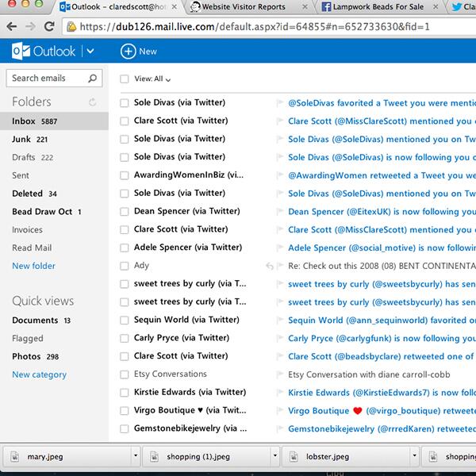The width and height of the screenshot is (476, 476).
Task: Open shopping (1).jpeg download options arrow
Action: point(275,455)
